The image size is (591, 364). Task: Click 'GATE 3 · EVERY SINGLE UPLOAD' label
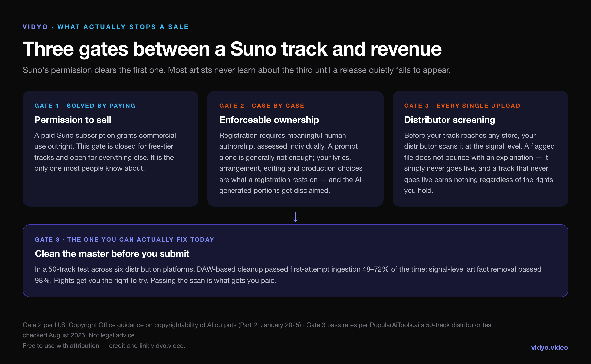coord(462,106)
